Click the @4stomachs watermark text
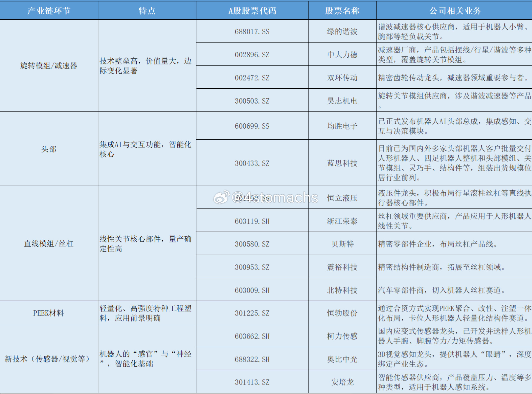The image size is (532, 394). click(275, 198)
